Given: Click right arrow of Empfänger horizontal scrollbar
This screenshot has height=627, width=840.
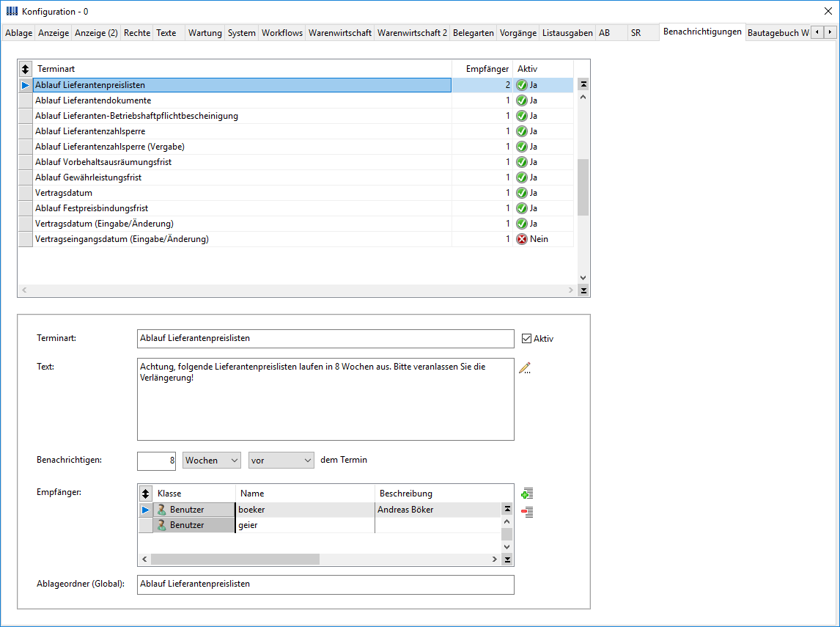Looking at the screenshot, I should (x=495, y=560).
